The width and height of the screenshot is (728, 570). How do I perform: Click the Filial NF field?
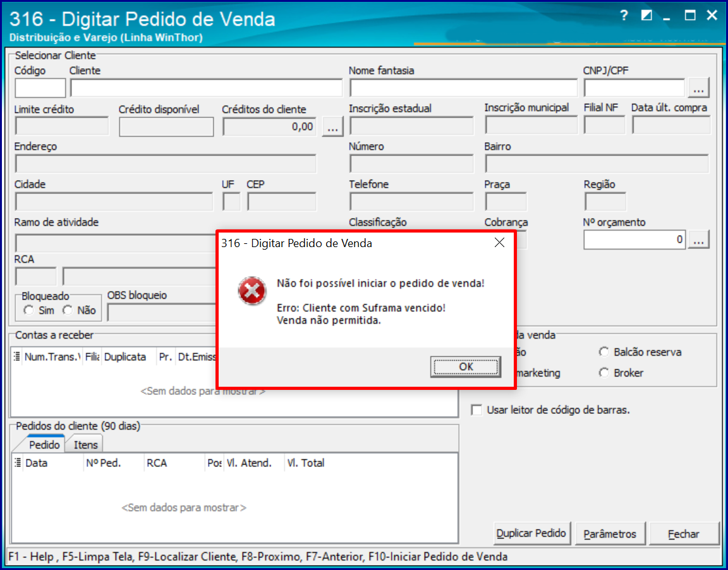pyautogui.click(x=605, y=126)
